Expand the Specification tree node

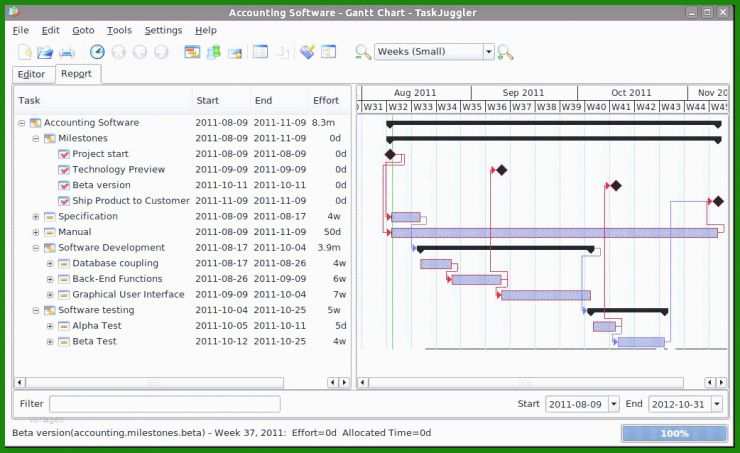click(x=36, y=217)
